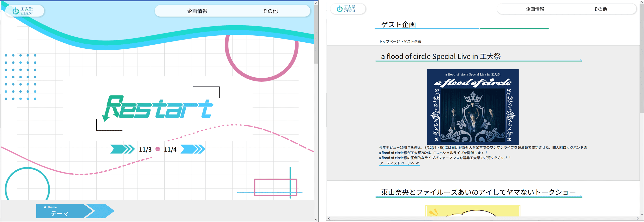The height and width of the screenshot is (222, 644).
Task: Click the right window vertical scrollbar thumb
Action: [x=642, y=58]
